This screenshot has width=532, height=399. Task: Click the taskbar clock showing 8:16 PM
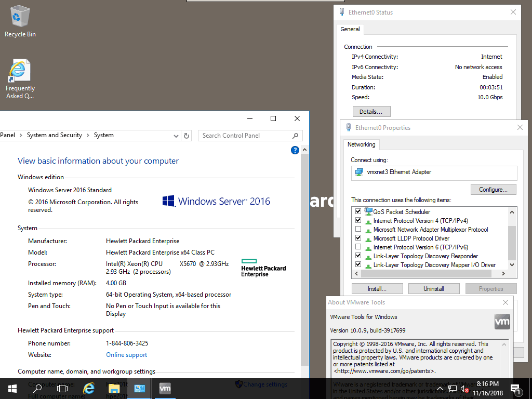tap(488, 389)
